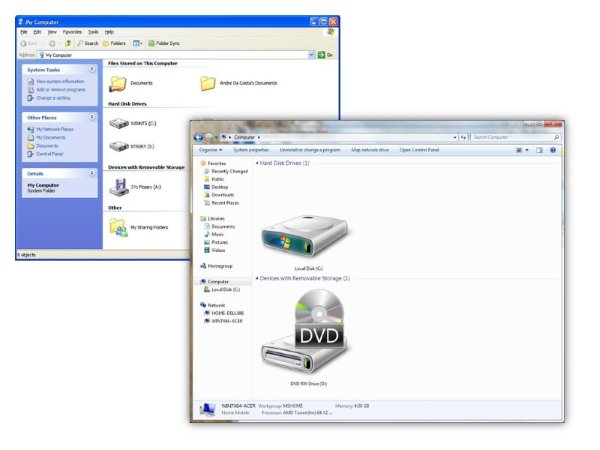Open Help menu in My Computer window
Image resolution: width=600 pixels, height=450 pixels.
109,32
